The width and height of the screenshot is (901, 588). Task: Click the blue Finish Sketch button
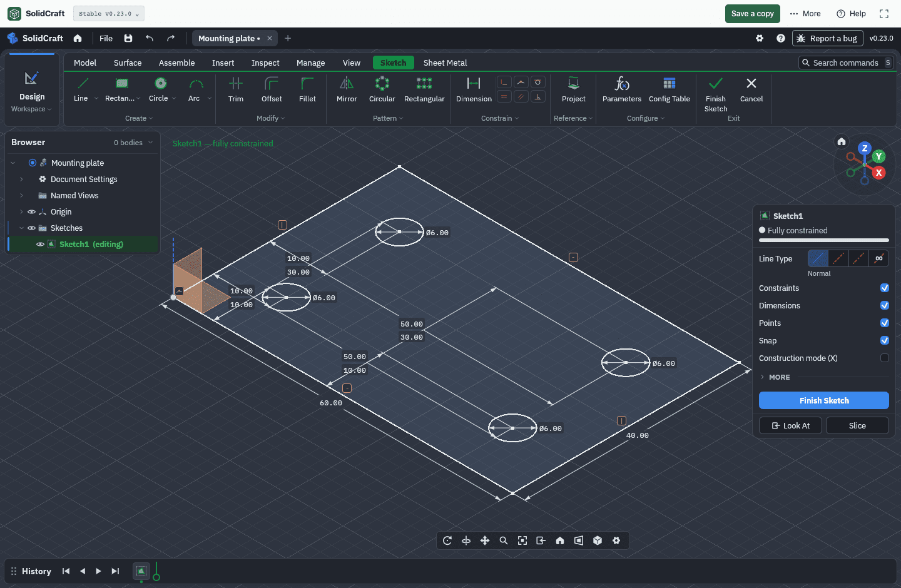click(x=824, y=400)
